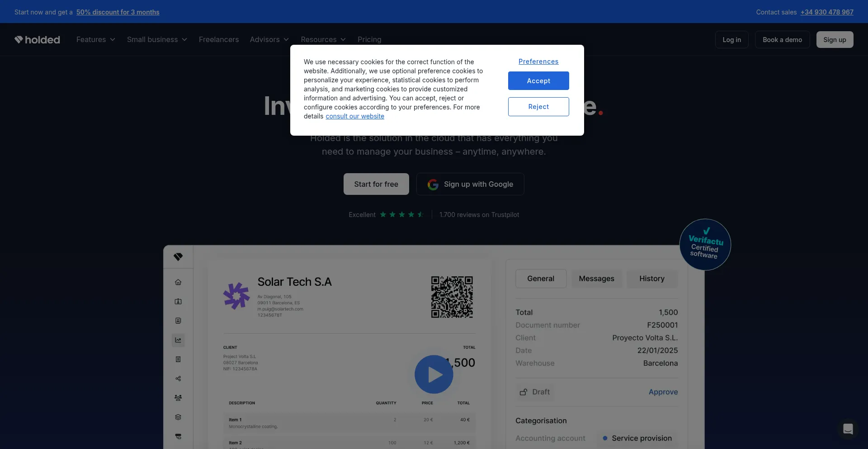Expand the Advisors navigation menu

[269, 40]
